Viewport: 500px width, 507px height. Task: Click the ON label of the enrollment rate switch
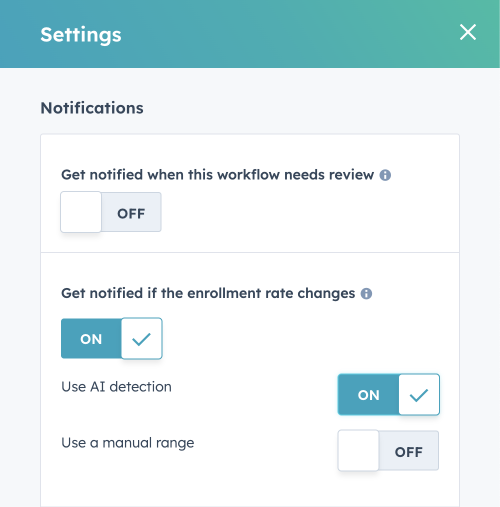(91, 339)
